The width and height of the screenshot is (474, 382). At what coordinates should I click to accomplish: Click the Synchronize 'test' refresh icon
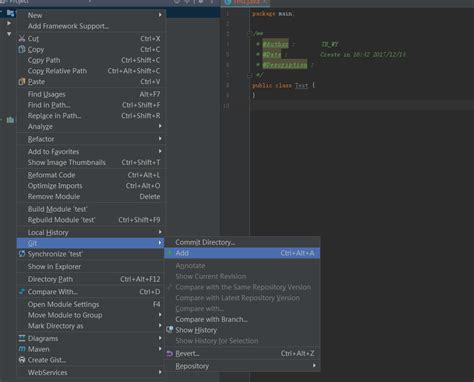point(22,254)
